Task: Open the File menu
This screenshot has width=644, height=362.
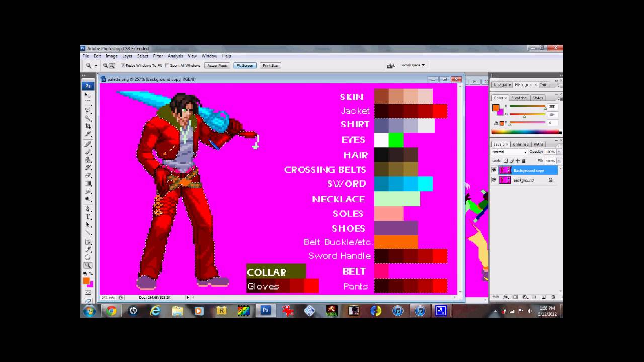Action: [86, 56]
